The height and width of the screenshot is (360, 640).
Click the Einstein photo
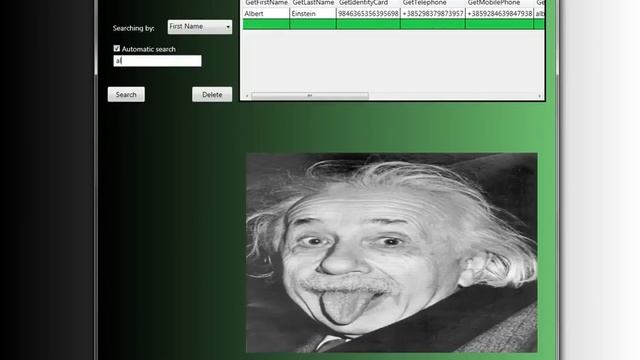click(x=392, y=253)
